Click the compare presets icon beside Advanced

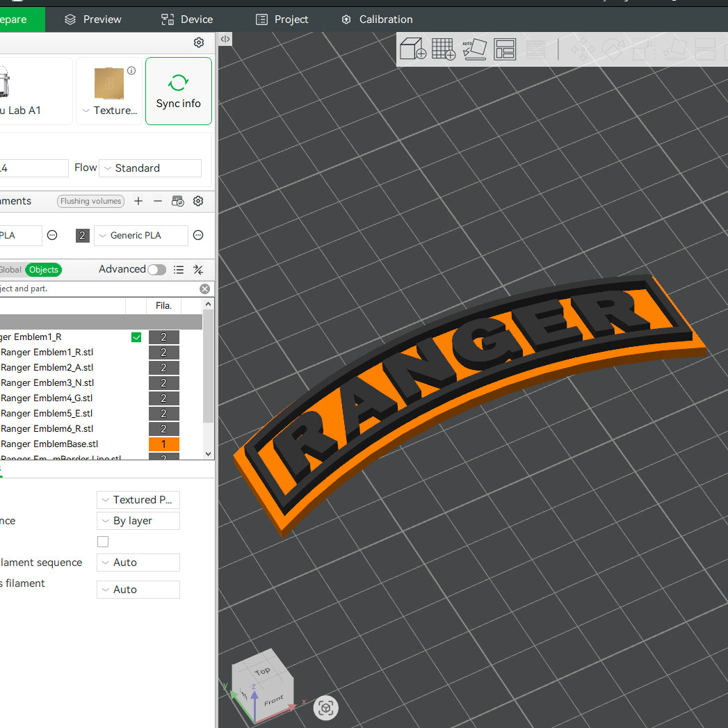click(197, 270)
